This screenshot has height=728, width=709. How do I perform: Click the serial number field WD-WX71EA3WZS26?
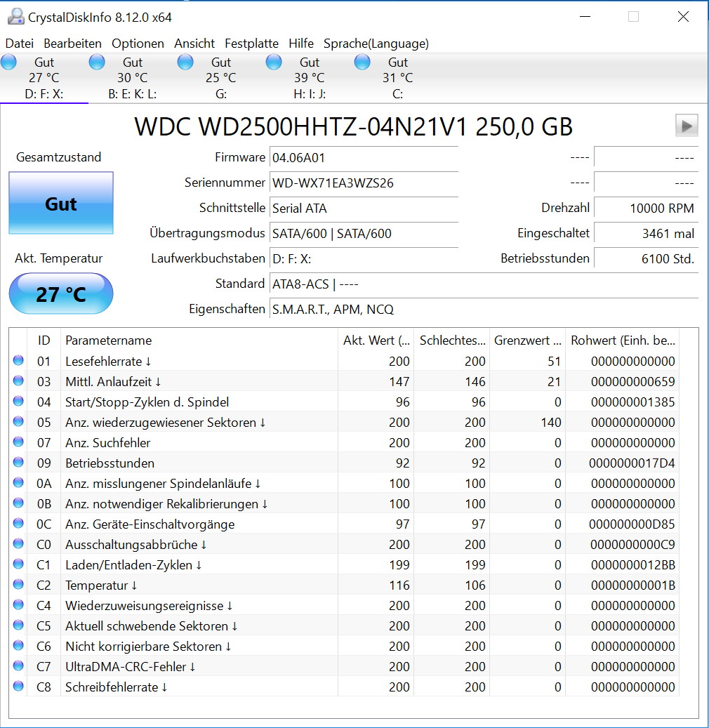point(364,183)
